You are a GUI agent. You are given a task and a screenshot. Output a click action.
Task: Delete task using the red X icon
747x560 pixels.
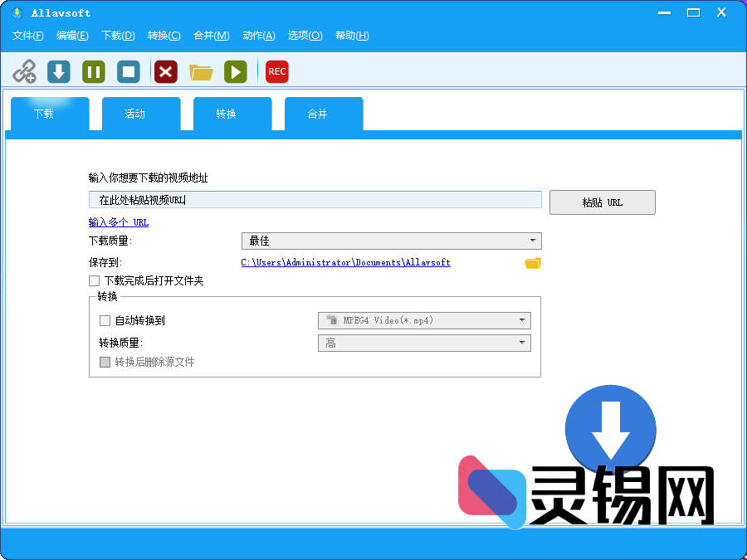[x=165, y=71]
